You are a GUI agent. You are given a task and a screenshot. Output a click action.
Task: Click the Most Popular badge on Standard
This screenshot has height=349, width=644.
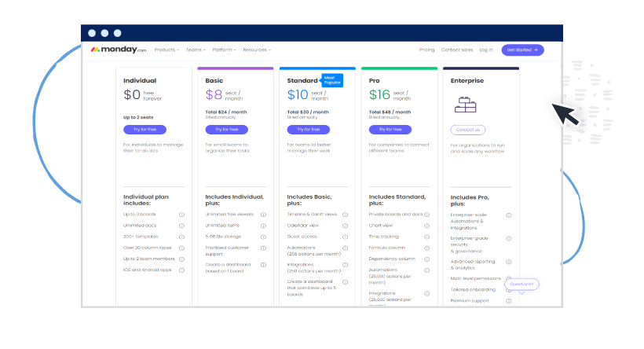point(332,80)
